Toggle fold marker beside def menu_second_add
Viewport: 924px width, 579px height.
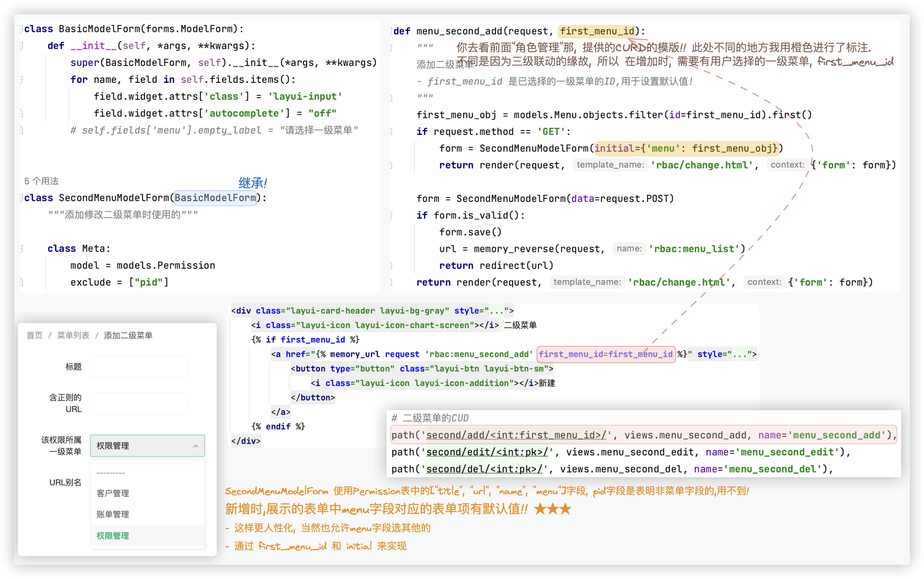[391, 32]
